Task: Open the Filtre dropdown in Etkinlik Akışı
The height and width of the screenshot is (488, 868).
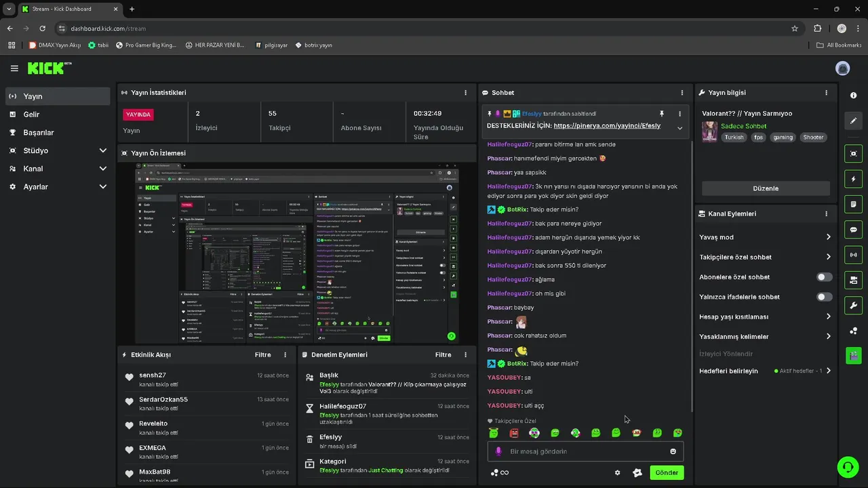Action: 262,354
